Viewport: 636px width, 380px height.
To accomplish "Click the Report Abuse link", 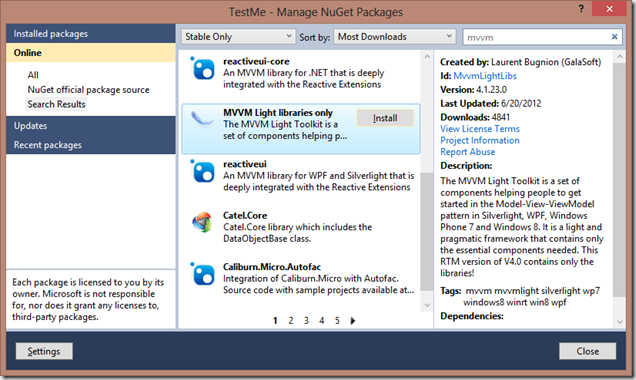I will click(x=468, y=152).
